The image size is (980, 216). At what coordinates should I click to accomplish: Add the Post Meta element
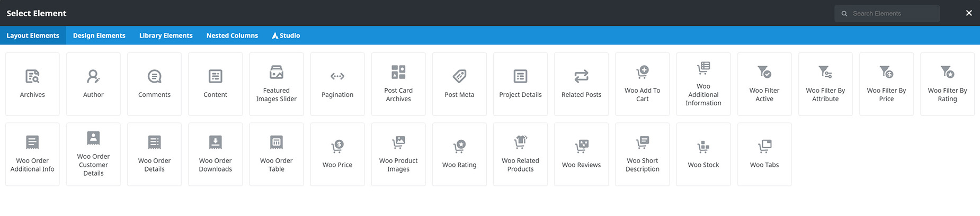459,84
